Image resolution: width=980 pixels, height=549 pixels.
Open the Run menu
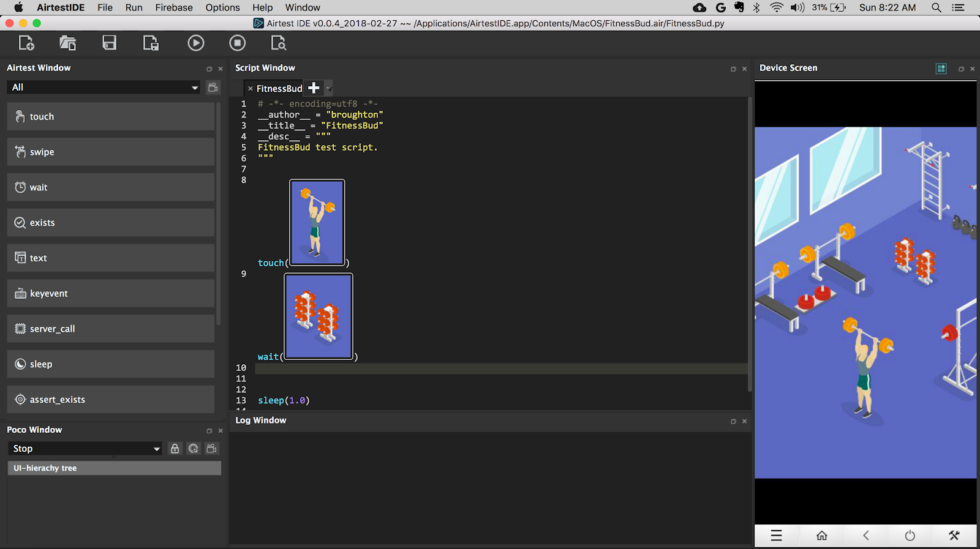pyautogui.click(x=134, y=7)
